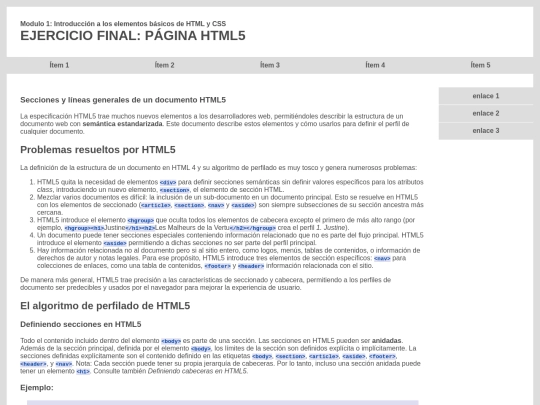
Task: Click the <h1> code tag near 'Consulte también'
Action: click(x=83, y=372)
